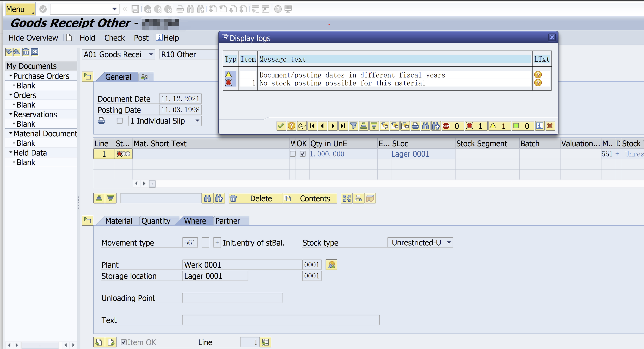
Task: Click the trash icon in My Documents toolbar
Action: coord(26,52)
